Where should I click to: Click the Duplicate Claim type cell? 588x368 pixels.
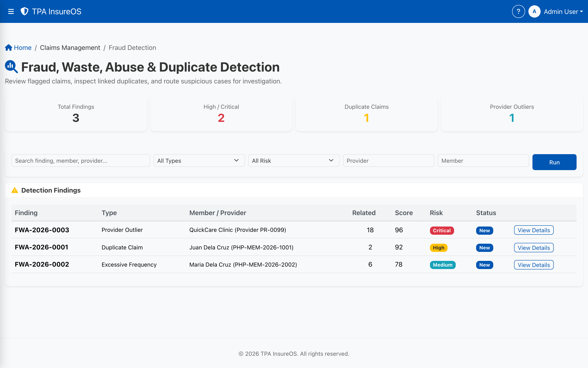122,247
